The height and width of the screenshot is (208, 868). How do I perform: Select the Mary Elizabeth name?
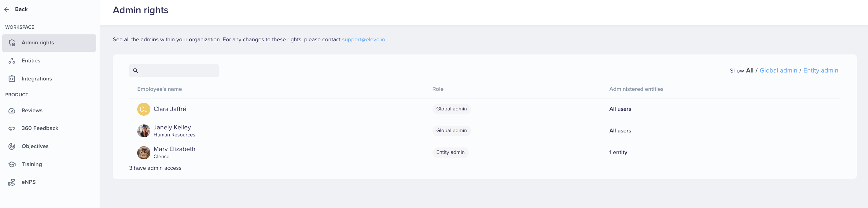(174, 149)
